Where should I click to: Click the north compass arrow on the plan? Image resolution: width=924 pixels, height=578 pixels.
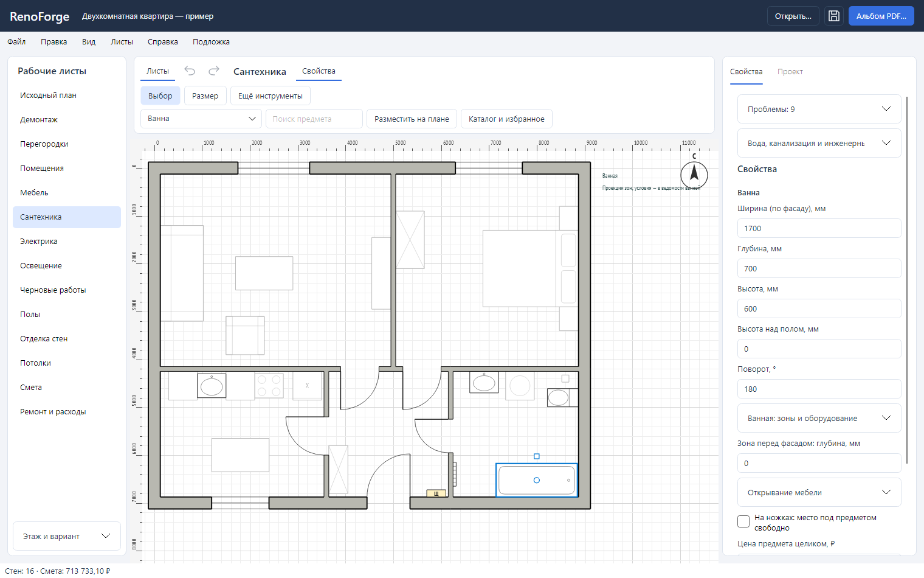click(x=694, y=174)
